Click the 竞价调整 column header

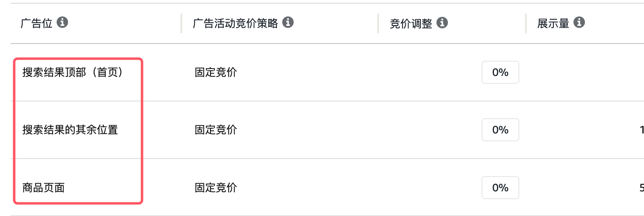click(x=411, y=24)
